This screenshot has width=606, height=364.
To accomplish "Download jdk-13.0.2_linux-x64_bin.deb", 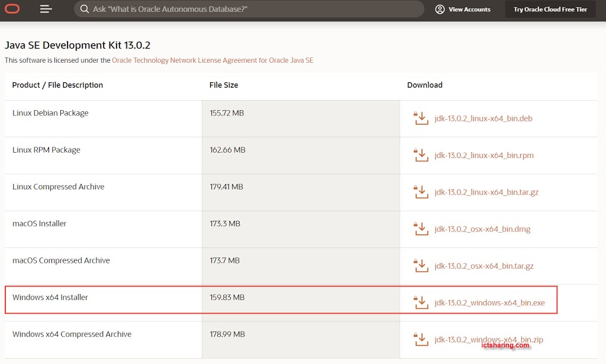I will point(483,118).
